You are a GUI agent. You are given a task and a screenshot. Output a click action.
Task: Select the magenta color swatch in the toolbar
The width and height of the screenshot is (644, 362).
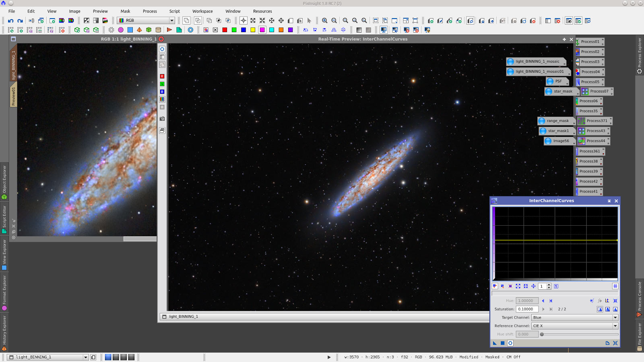262,29
